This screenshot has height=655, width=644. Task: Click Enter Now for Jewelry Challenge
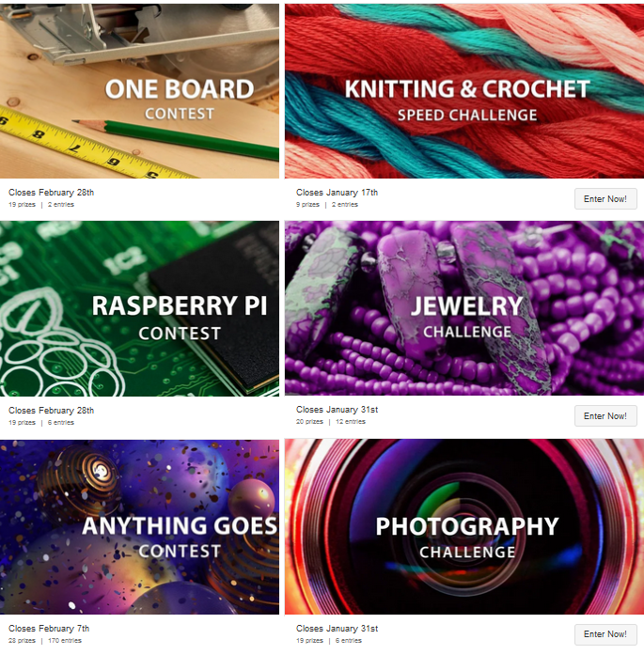(x=605, y=416)
